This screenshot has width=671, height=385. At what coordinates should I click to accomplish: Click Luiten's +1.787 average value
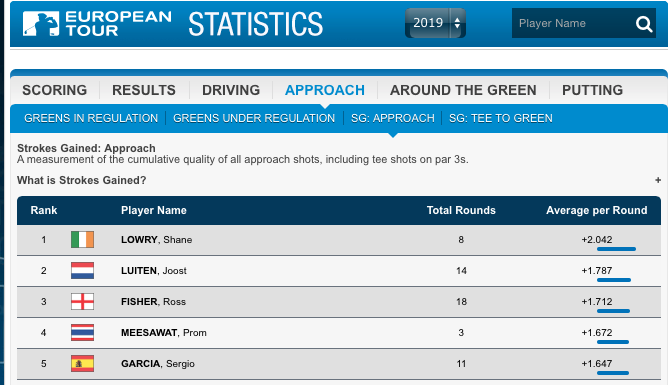click(597, 270)
